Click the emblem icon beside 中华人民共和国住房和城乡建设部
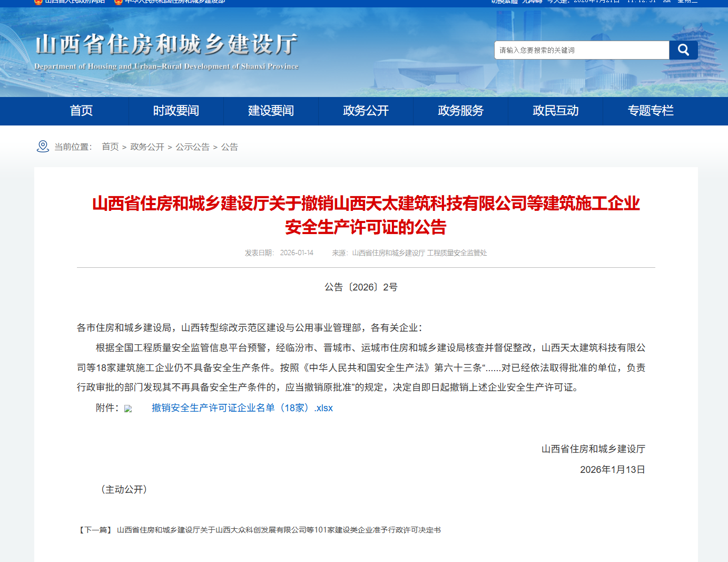Screen dimensions: 728x562 point(119,2)
